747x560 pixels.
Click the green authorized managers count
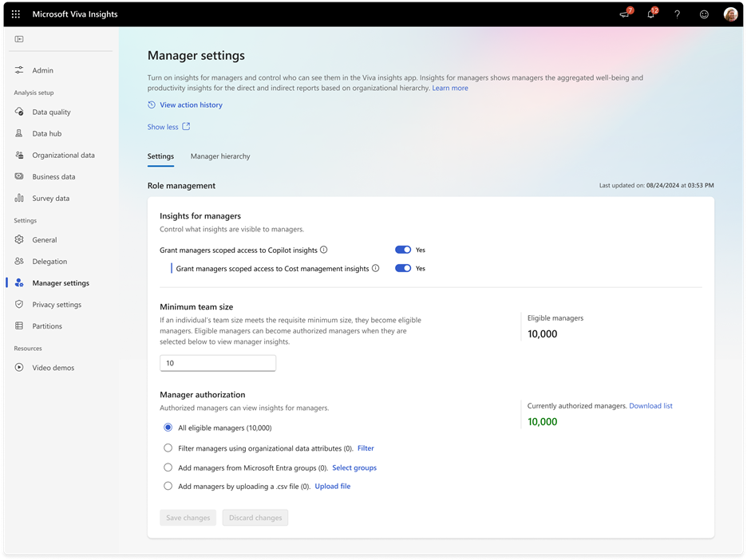click(542, 421)
